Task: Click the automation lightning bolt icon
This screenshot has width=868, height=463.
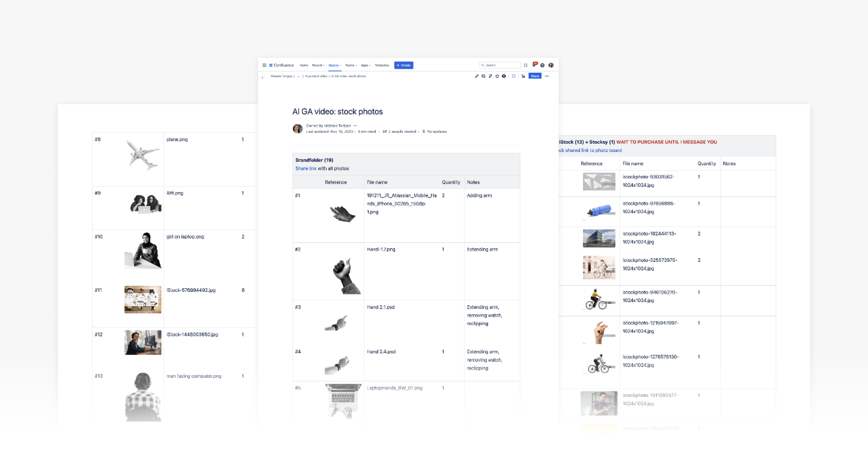Action: click(x=490, y=76)
